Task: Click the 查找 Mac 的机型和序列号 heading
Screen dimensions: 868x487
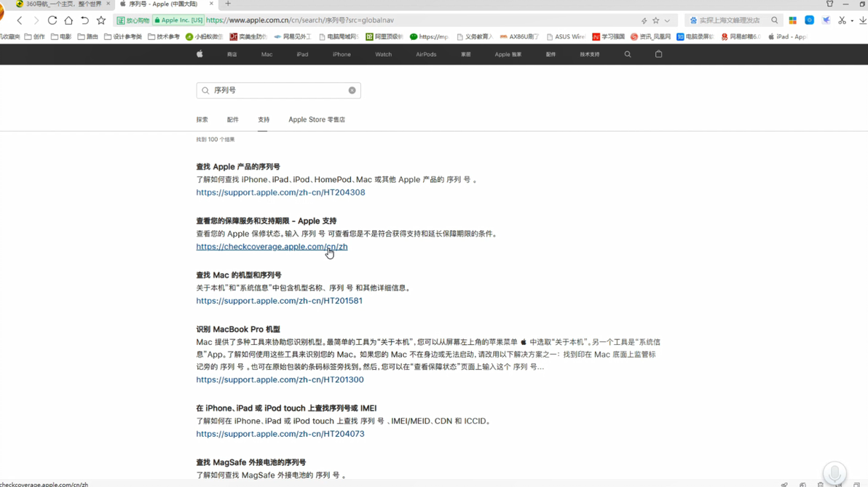Action: (239, 275)
